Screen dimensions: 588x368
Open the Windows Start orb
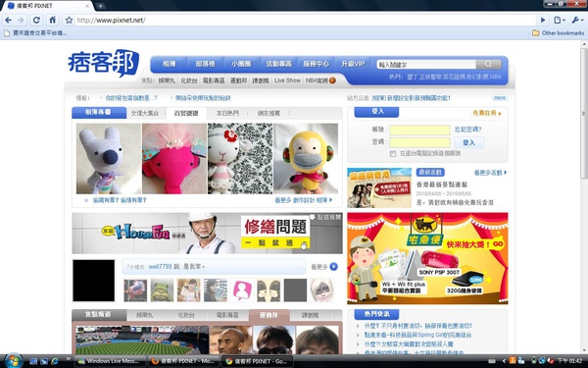pyautogui.click(x=13, y=361)
